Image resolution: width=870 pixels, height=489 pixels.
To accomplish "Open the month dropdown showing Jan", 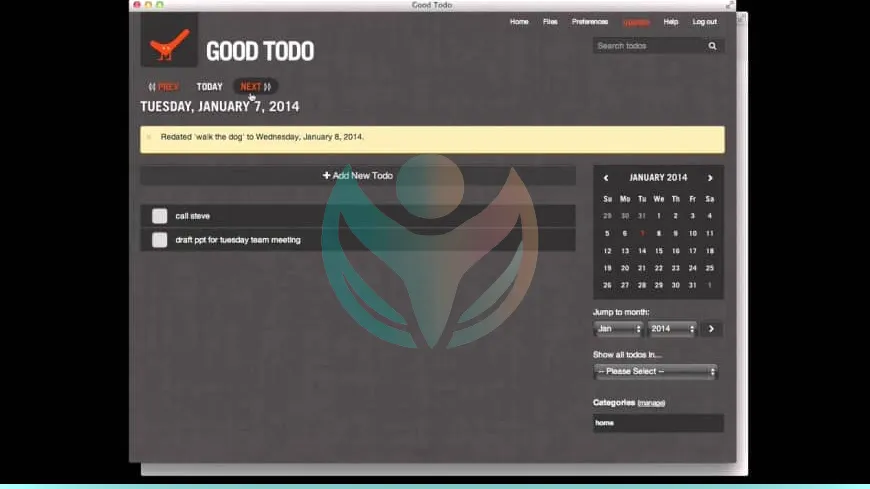I will click(x=618, y=329).
